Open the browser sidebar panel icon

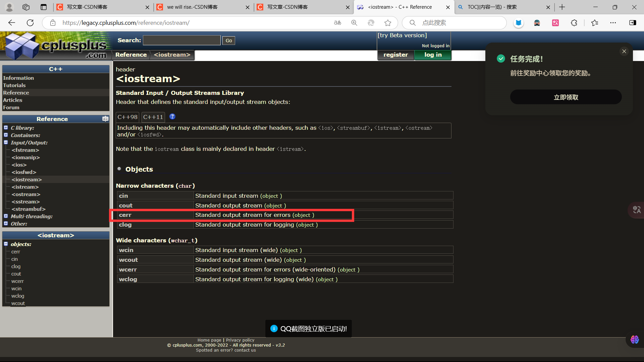633,23
